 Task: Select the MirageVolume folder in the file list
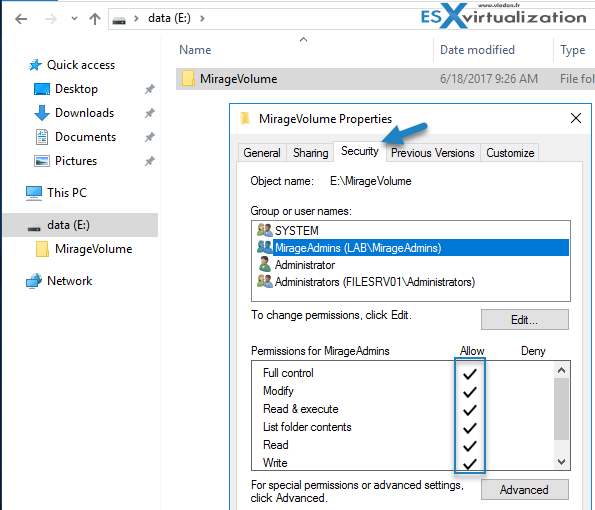pos(385,79)
